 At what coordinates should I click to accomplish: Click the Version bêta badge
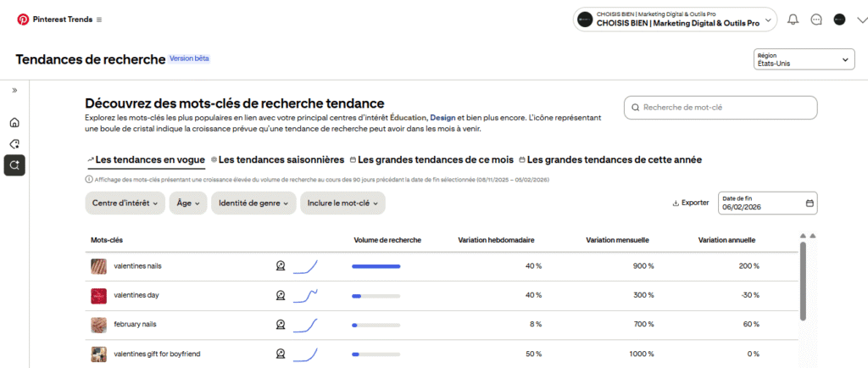pyautogui.click(x=189, y=59)
